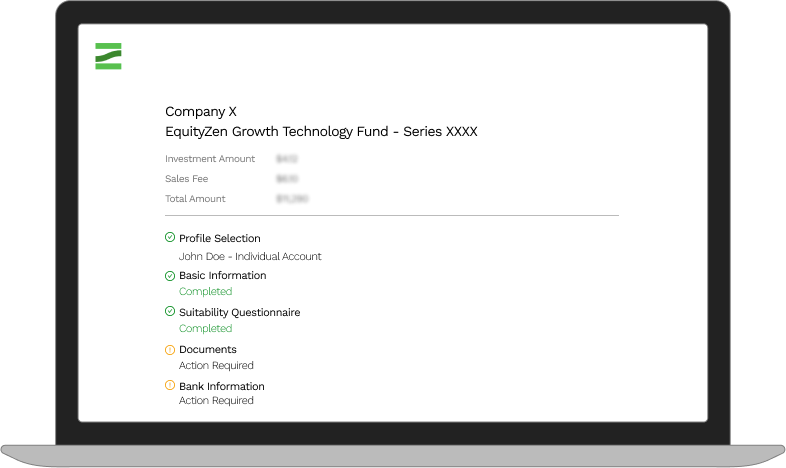Click the Completed status under Basic Information

[205, 292]
